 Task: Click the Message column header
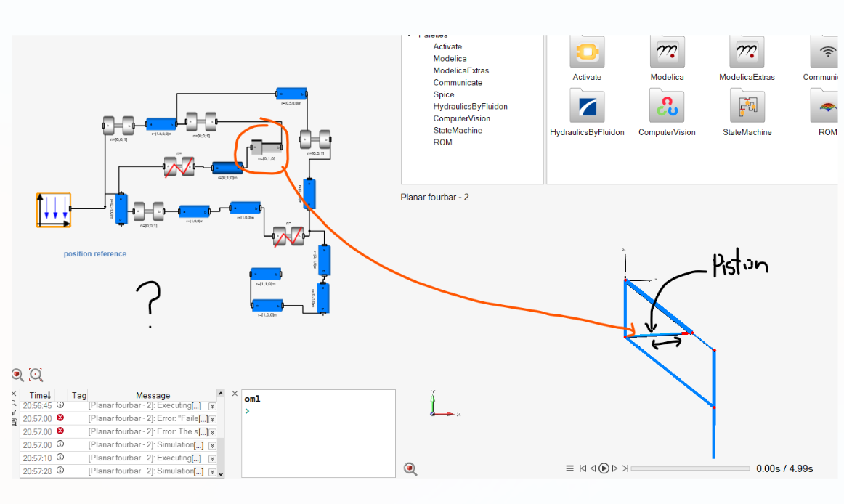[x=153, y=395]
